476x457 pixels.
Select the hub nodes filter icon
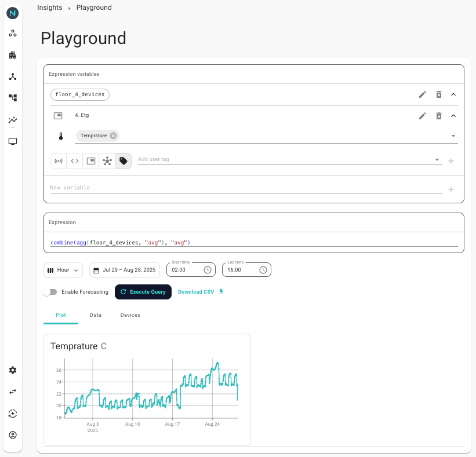coord(107,161)
